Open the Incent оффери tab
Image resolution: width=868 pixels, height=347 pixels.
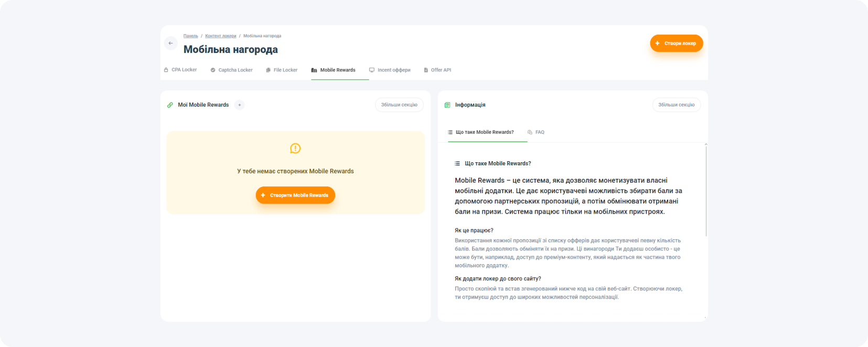390,70
